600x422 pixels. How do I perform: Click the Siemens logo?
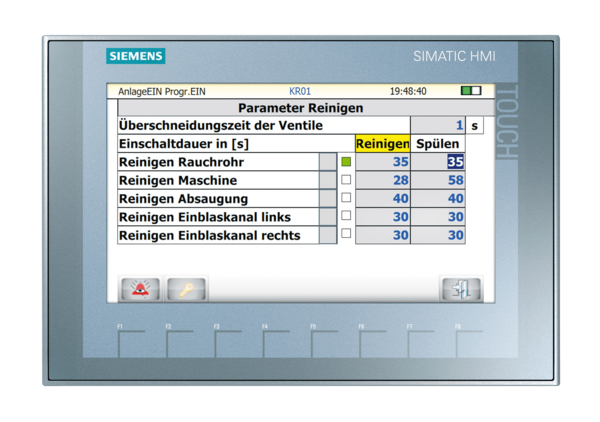[x=136, y=56]
